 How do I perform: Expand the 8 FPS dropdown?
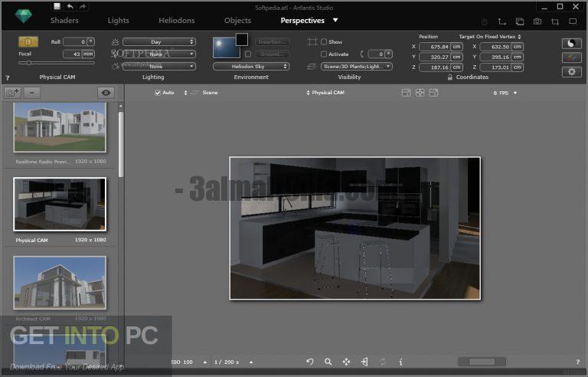click(x=505, y=93)
